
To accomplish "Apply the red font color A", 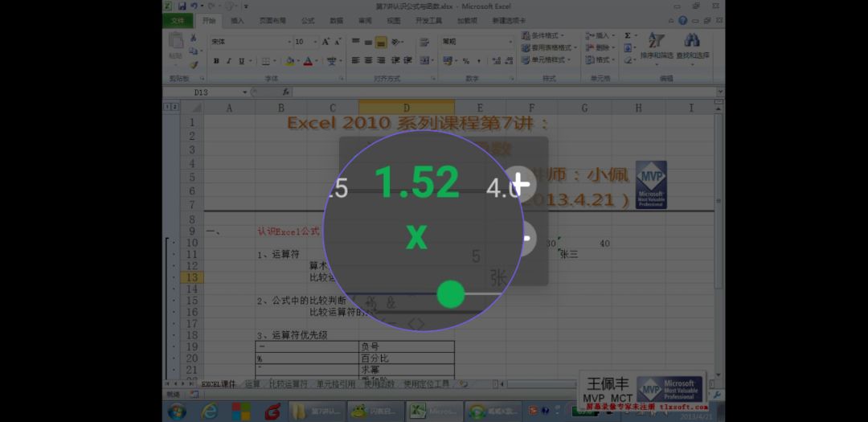I will 308,61.
